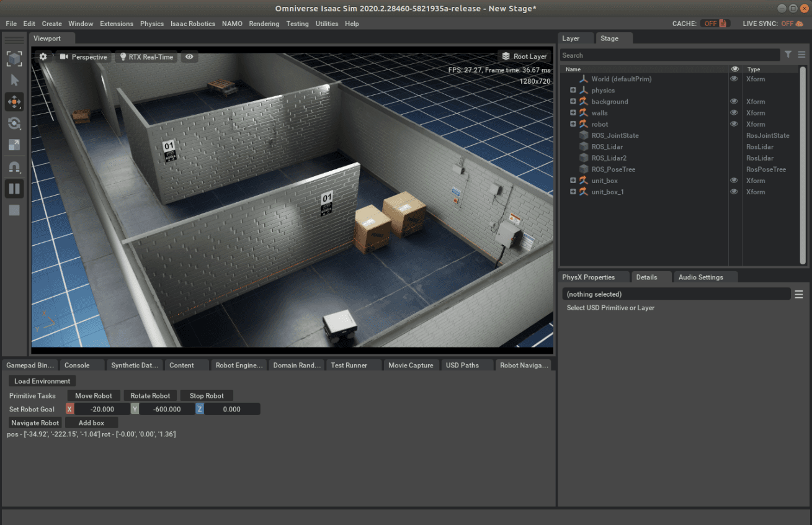This screenshot has height=525, width=812.
Task: Click the Root Layer button in viewport
Action: (524, 56)
